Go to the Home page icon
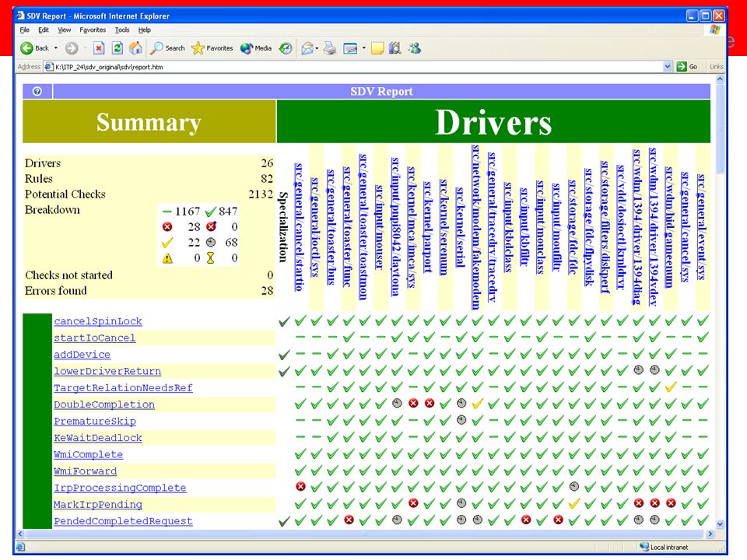Viewport: 747px width, 560px height. 135,48
